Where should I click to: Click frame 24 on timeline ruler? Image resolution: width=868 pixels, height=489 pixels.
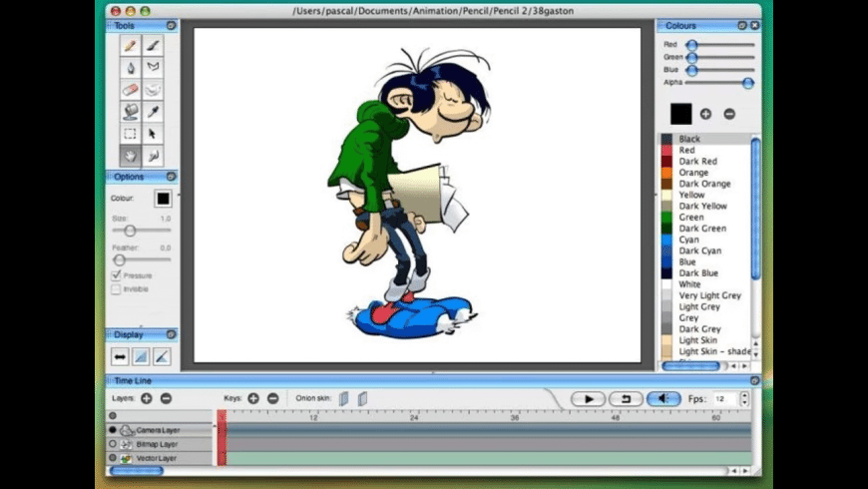pyautogui.click(x=413, y=416)
